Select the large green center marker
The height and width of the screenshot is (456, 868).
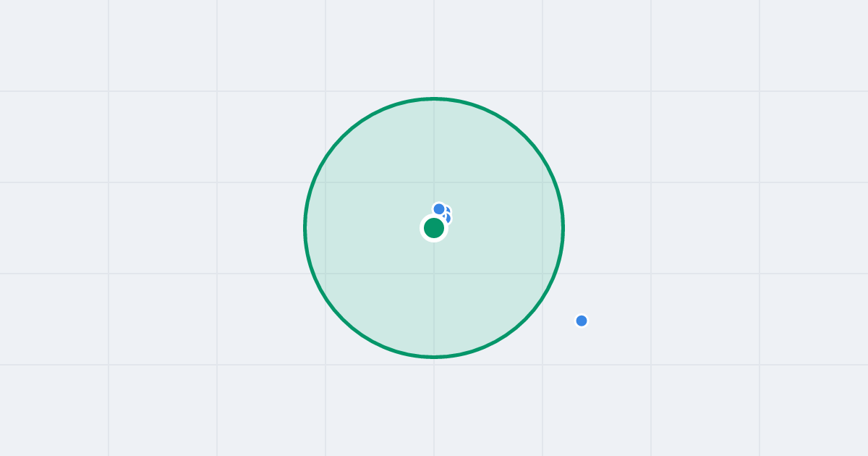(x=434, y=228)
